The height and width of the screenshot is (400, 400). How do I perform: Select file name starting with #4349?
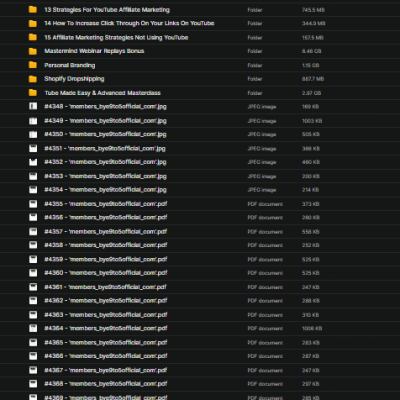coord(105,121)
